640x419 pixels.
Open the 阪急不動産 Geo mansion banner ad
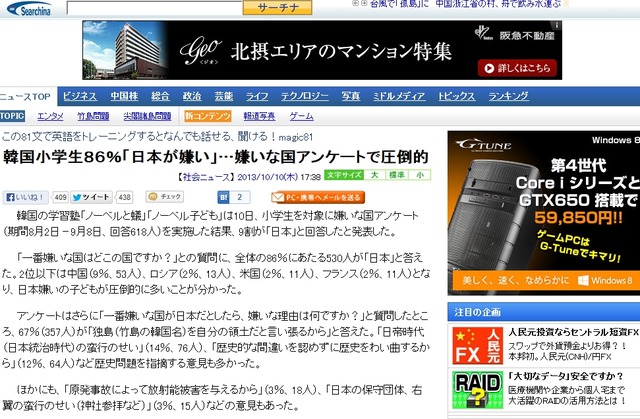coord(322,50)
